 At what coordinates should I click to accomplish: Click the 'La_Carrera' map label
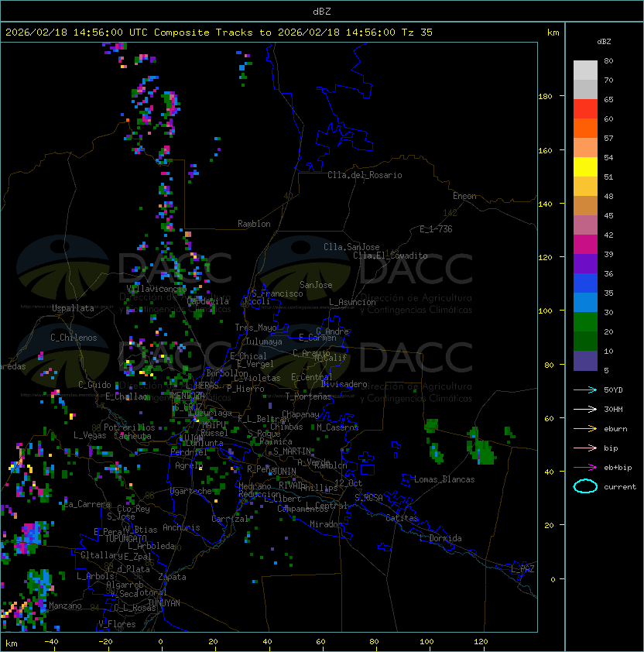(x=87, y=504)
